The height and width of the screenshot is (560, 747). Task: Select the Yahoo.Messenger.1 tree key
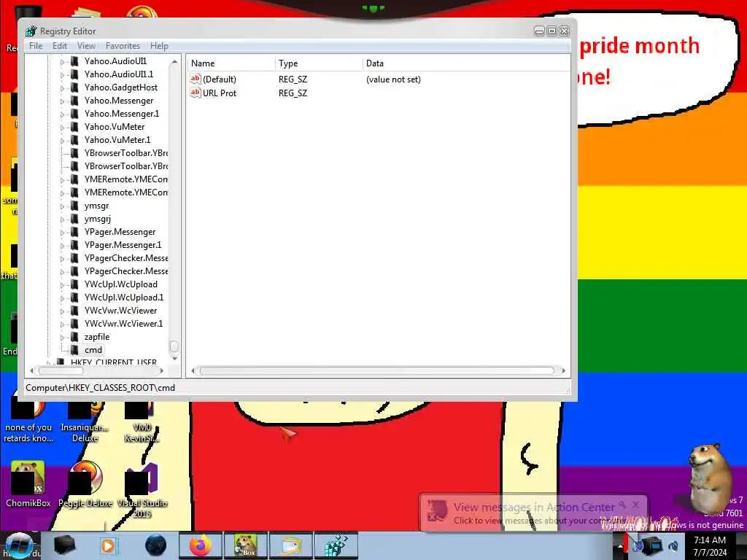(x=122, y=114)
